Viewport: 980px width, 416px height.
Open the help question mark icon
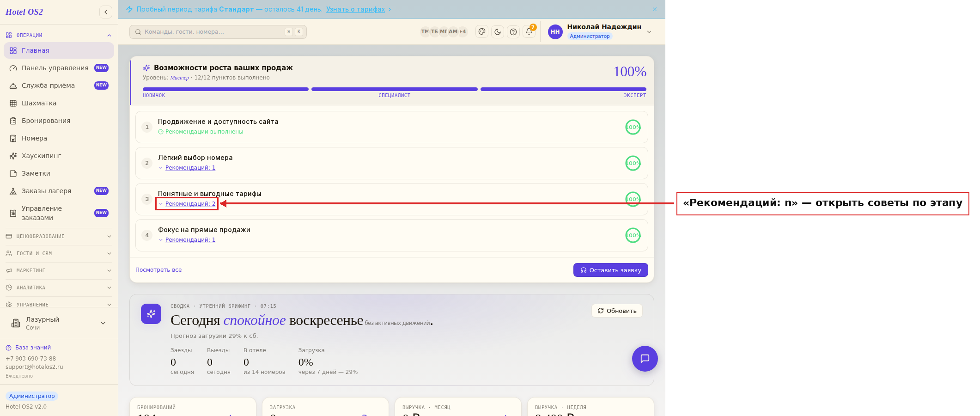click(x=513, y=32)
